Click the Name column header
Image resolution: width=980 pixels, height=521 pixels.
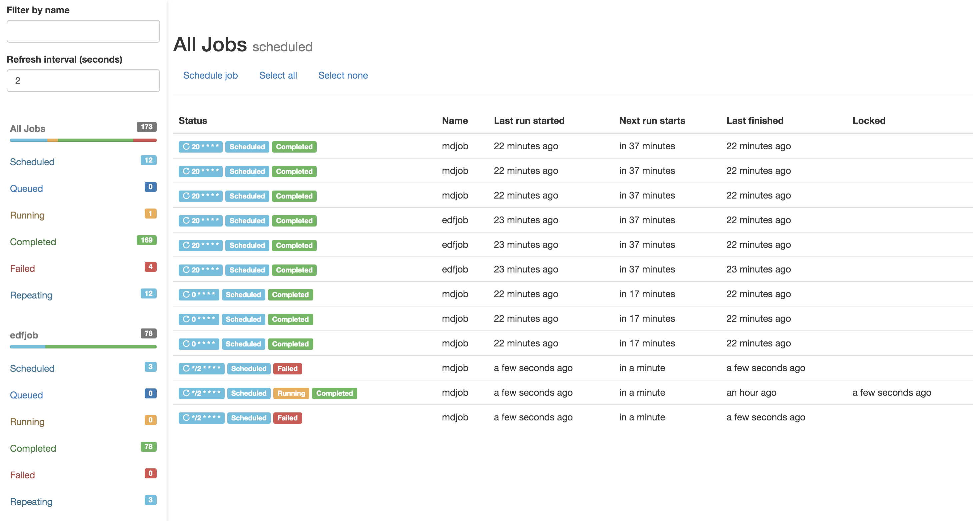[x=455, y=121]
